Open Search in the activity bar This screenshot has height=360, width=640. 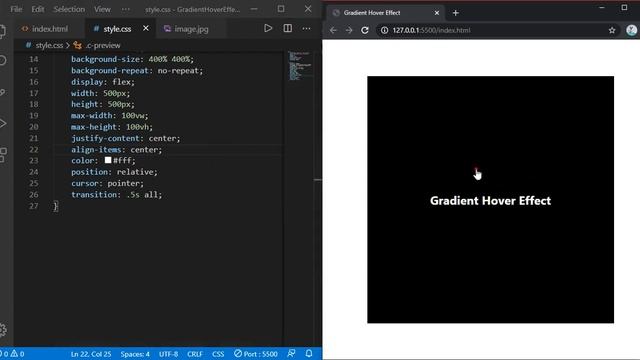pyautogui.click(x=2, y=60)
